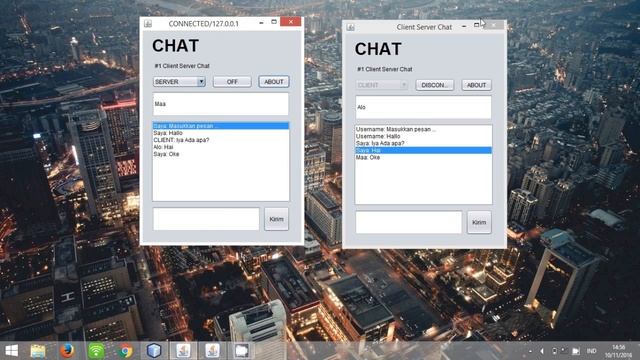
Task: Open the Windows Start button
Action: (11, 351)
